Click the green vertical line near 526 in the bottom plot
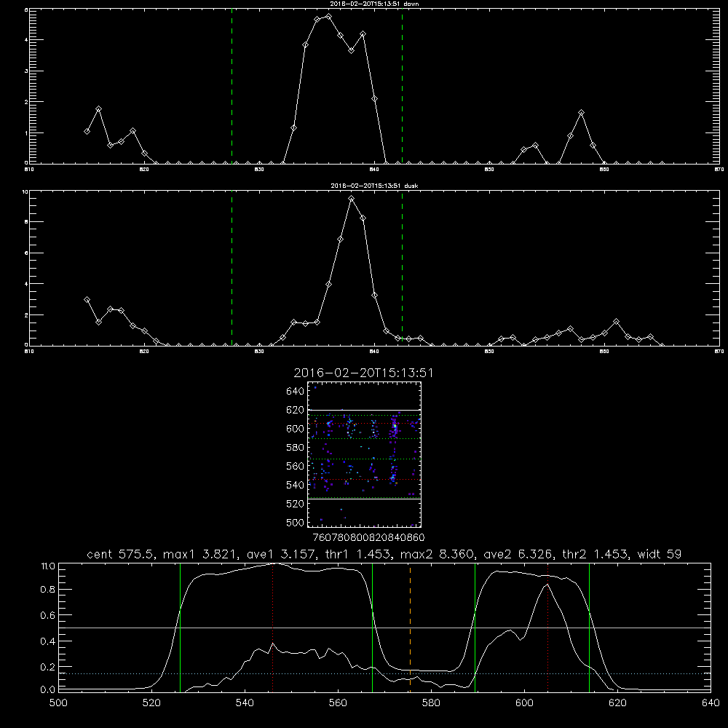Screen dimensions: 728x728 pyautogui.click(x=180, y=628)
